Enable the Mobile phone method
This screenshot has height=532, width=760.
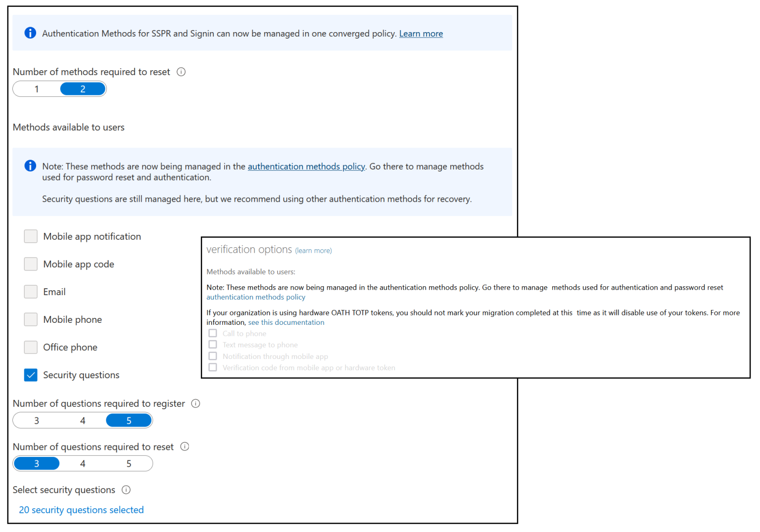31,319
